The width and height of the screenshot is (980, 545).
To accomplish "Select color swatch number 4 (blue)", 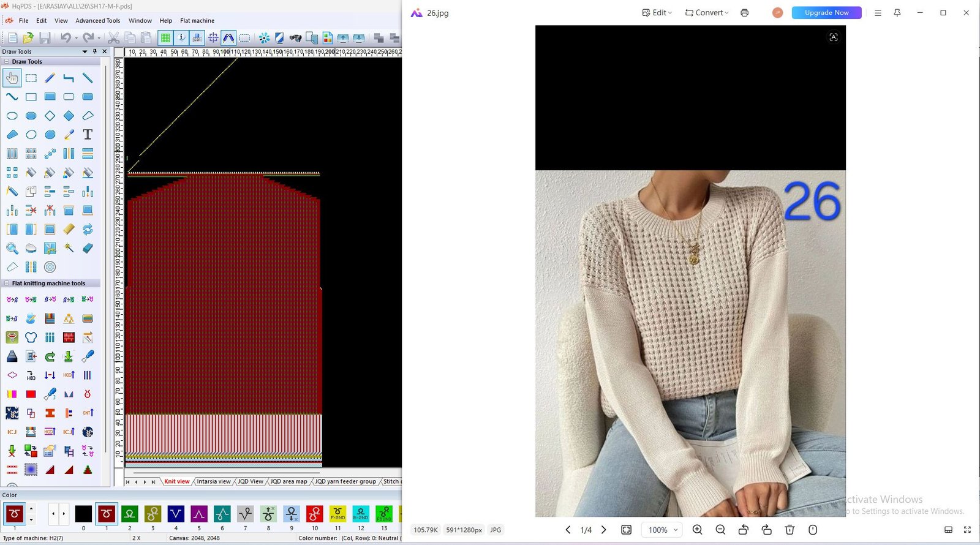I will 176,514.
